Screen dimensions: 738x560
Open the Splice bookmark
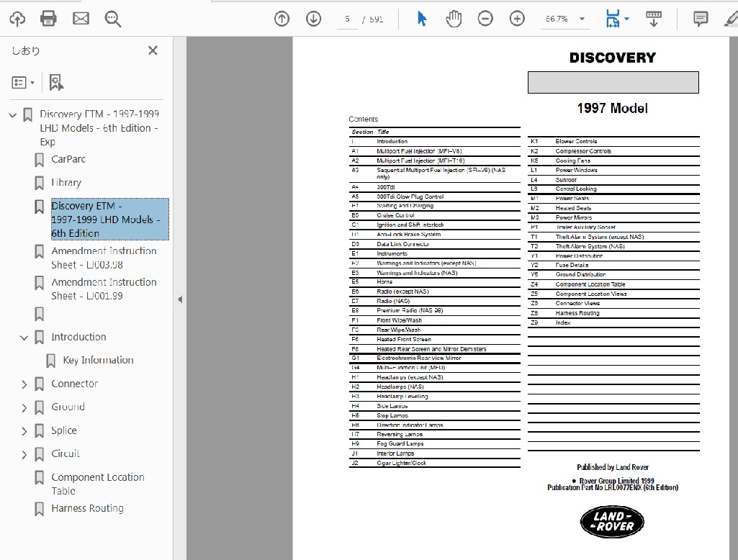pos(64,430)
